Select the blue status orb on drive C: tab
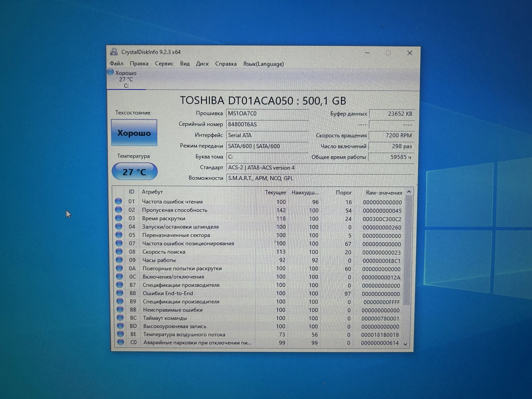Viewport: 532px width, 399px height. click(x=111, y=72)
